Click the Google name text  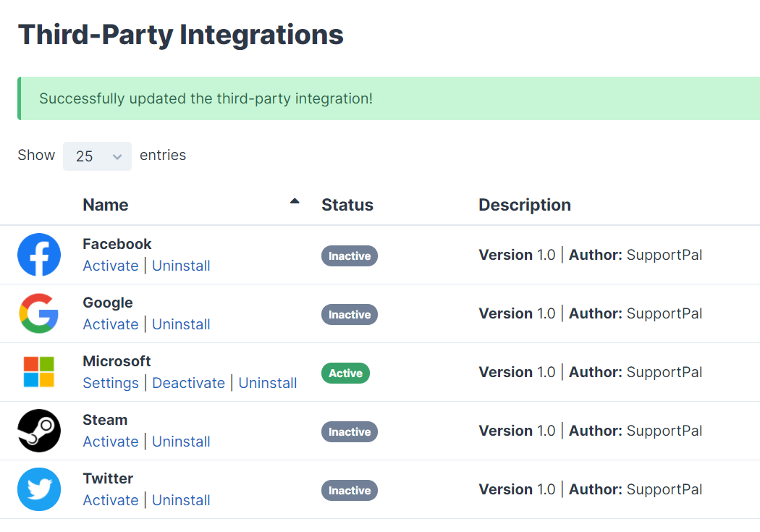[x=108, y=303]
